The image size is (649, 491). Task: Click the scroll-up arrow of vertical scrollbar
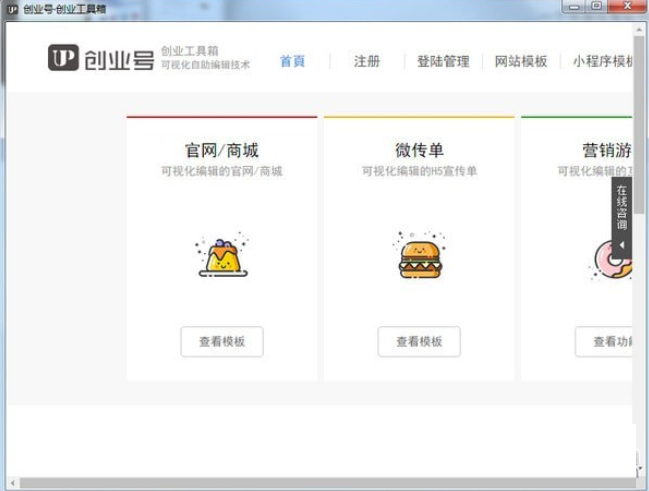click(639, 29)
